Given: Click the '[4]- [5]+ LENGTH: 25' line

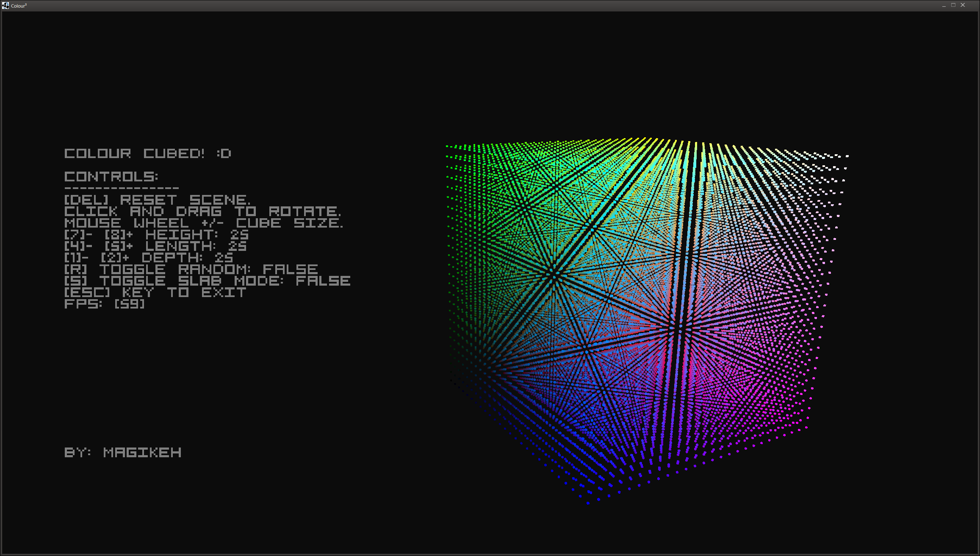Looking at the screenshot, I should point(155,246).
